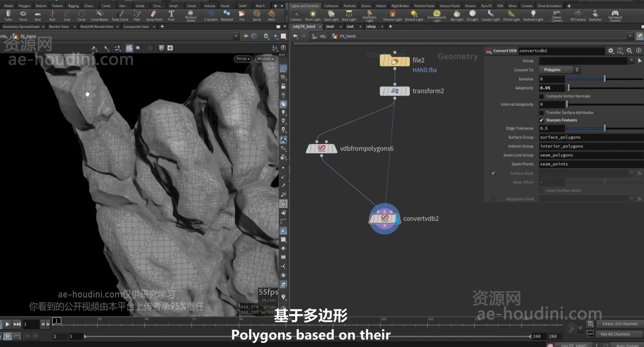Click the Key All Channels button
The image size is (644, 347).
coord(615,334)
